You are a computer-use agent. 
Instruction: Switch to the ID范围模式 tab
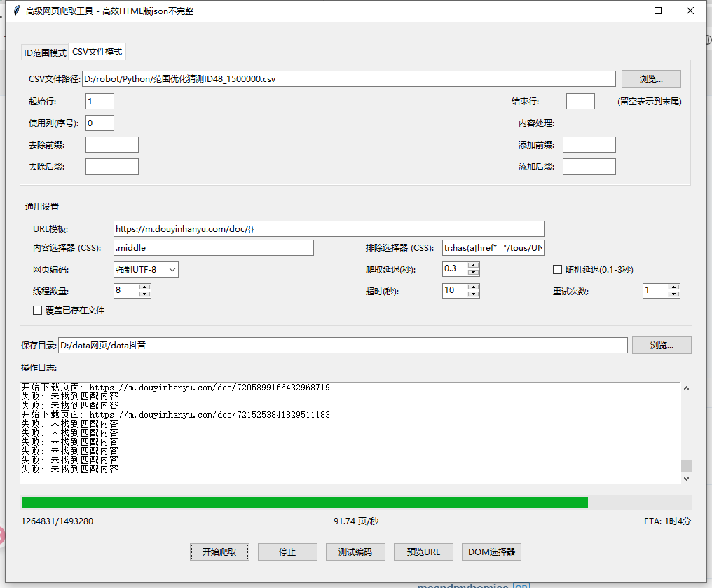click(45, 53)
